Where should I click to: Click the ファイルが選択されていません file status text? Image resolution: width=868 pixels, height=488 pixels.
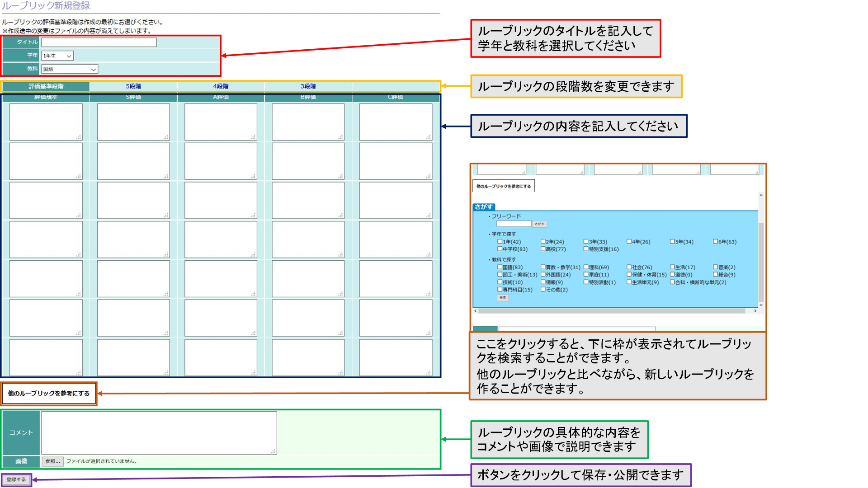pyautogui.click(x=102, y=461)
